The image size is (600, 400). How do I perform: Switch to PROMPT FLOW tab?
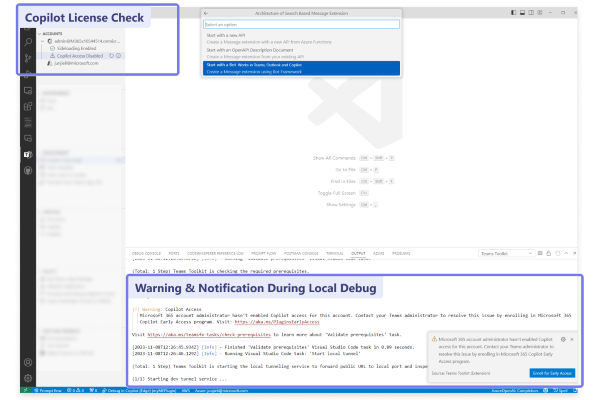click(263, 253)
